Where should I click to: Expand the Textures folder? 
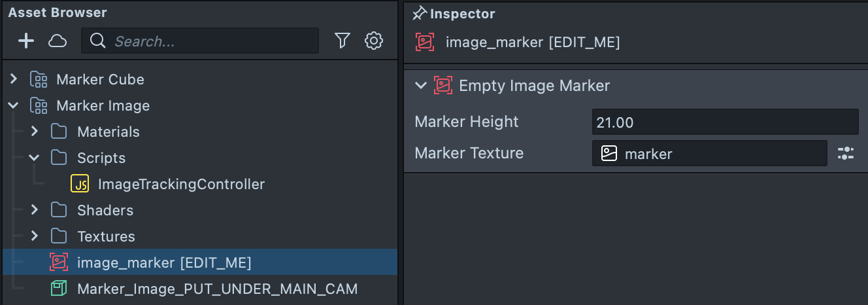click(x=35, y=236)
